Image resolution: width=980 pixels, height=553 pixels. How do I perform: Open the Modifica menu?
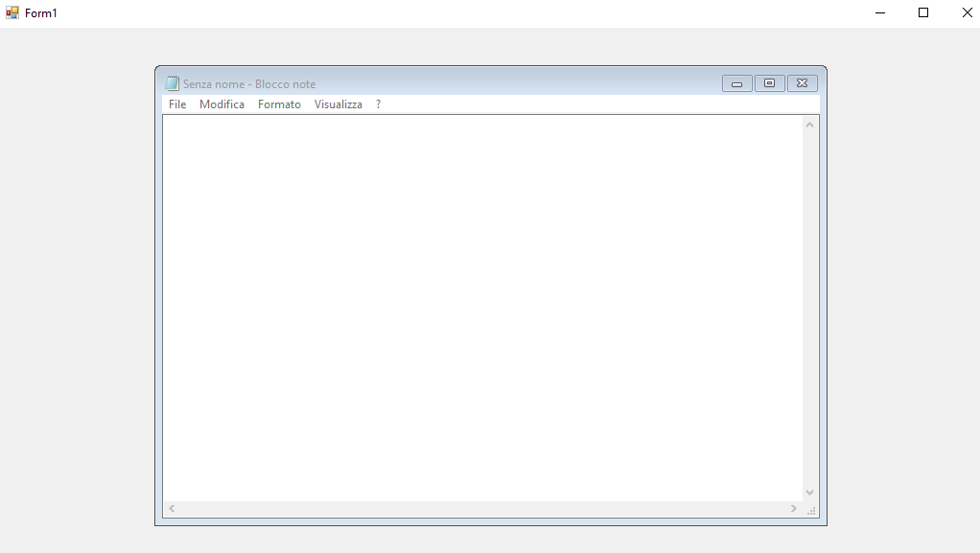tap(222, 104)
